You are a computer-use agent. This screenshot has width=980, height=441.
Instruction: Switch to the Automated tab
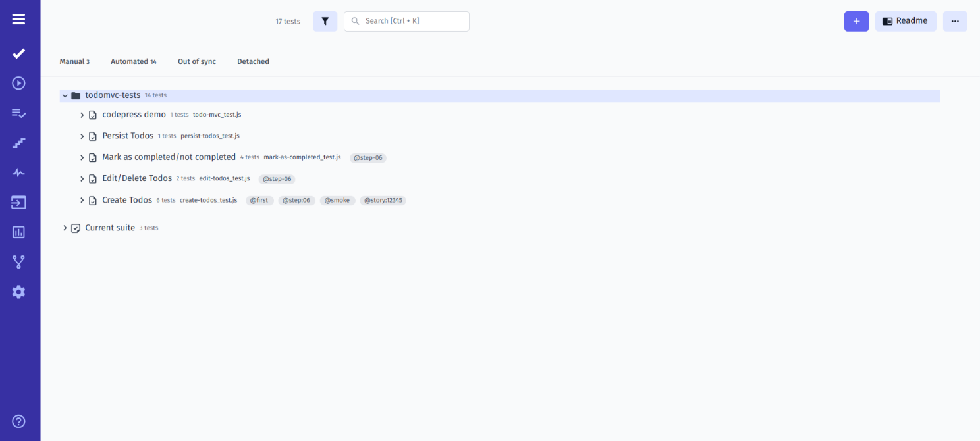(x=133, y=61)
